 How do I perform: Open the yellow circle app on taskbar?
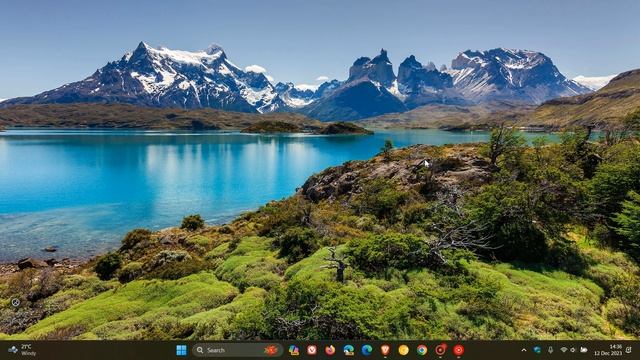(x=403, y=350)
